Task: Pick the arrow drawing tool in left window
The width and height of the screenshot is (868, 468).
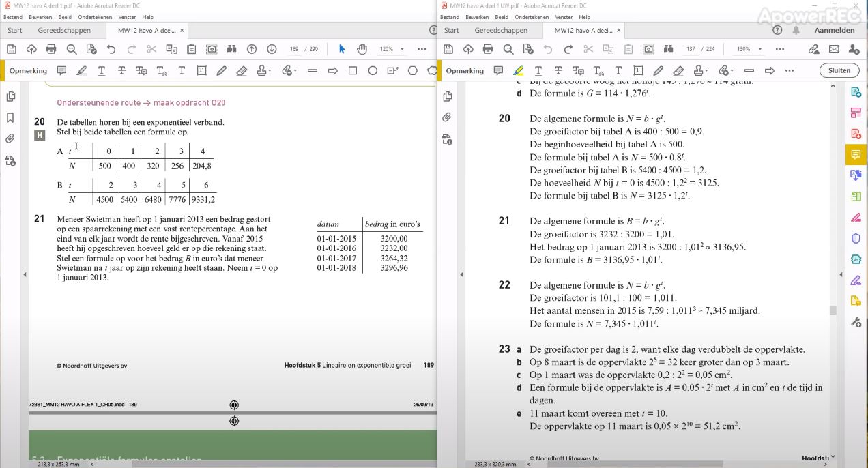Action: [x=333, y=70]
